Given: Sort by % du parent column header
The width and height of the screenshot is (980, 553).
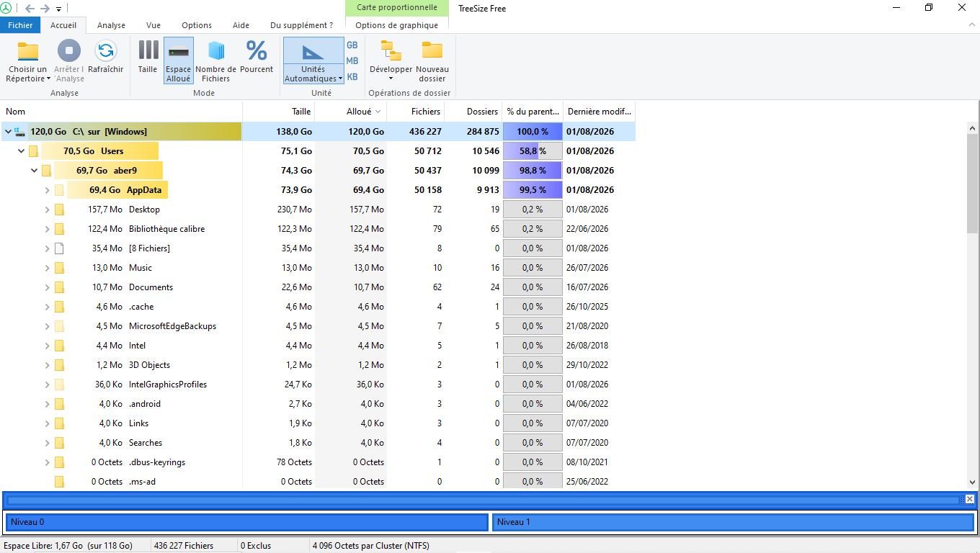Looking at the screenshot, I should [x=533, y=112].
